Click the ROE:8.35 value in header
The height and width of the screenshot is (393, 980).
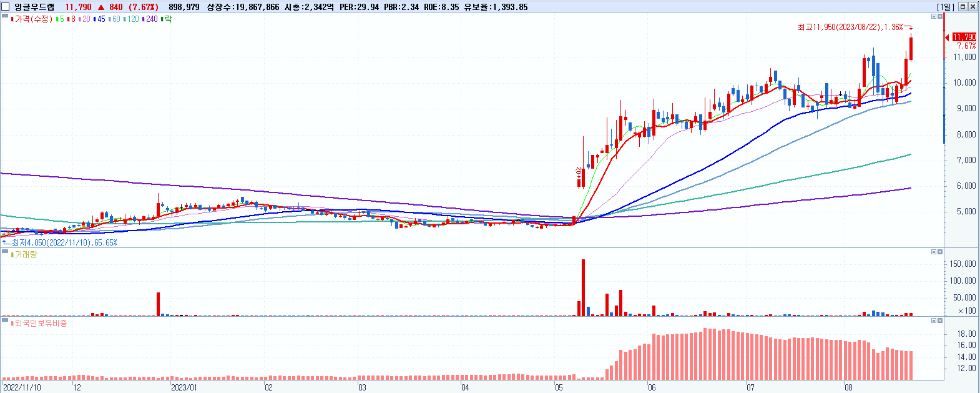click(x=441, y=7)
